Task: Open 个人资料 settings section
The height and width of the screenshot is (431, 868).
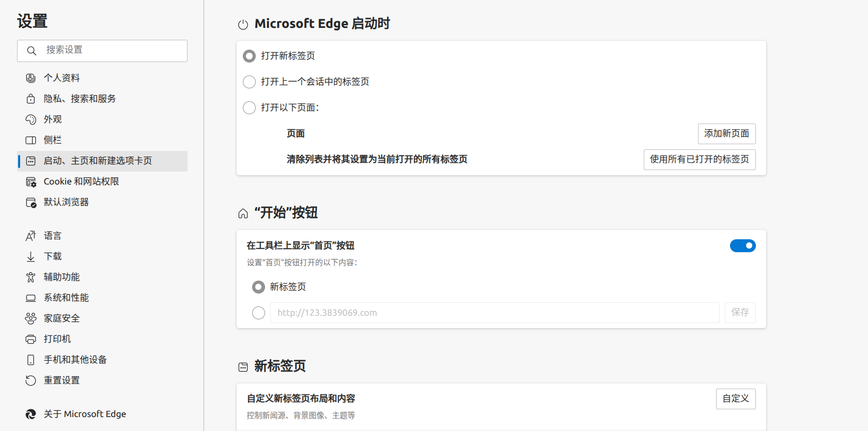Action: click(x=102, y=78)
